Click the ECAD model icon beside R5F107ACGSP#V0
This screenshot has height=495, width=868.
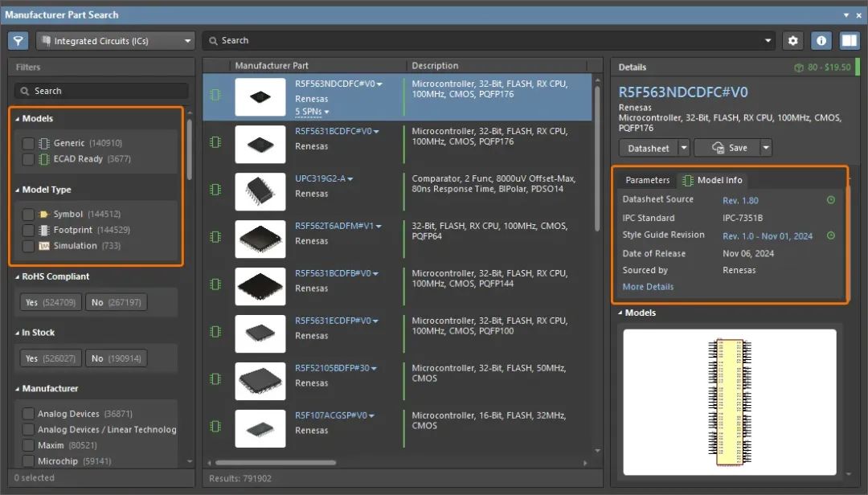point(215,427)
